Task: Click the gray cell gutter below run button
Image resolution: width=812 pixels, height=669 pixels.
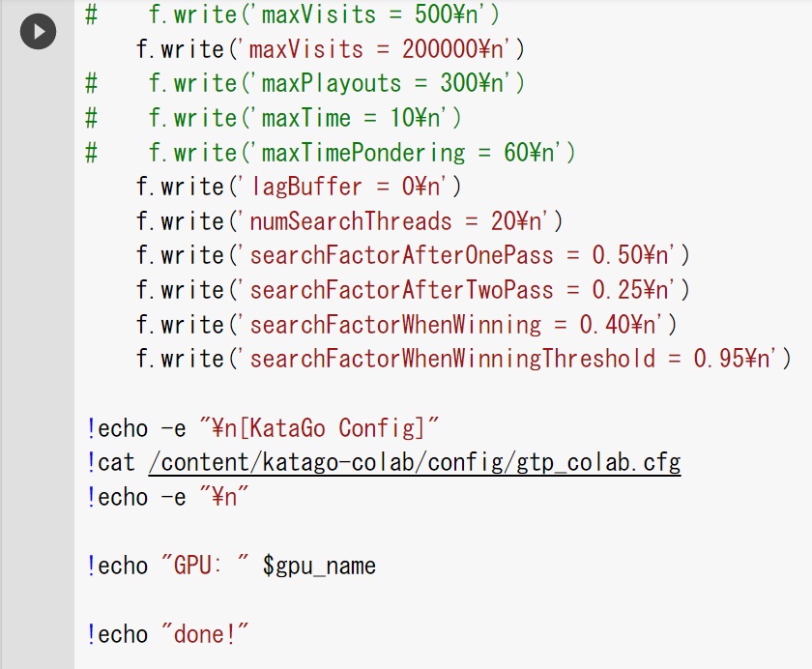Action: pyautogui.click(x=38, y=363)
